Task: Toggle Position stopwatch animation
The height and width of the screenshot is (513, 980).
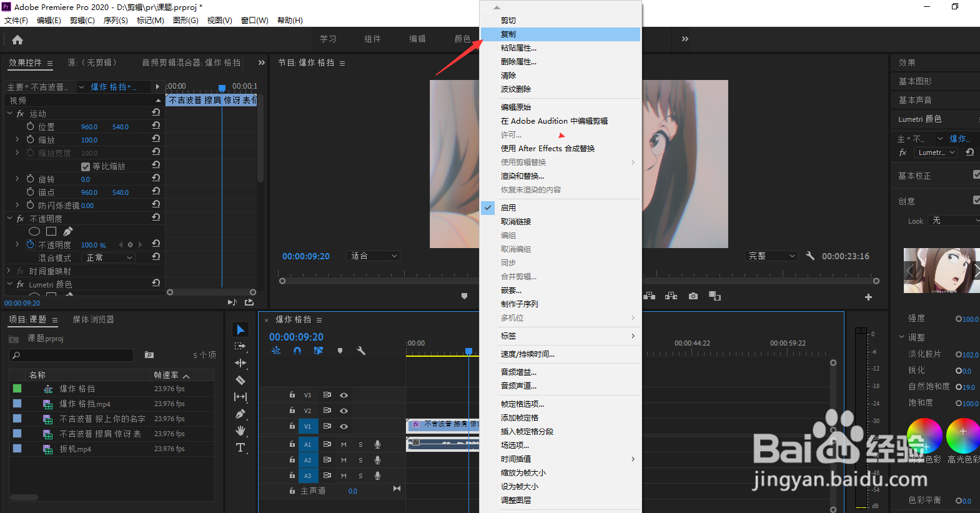Action: pyautogui.click(x=30, y=126)
